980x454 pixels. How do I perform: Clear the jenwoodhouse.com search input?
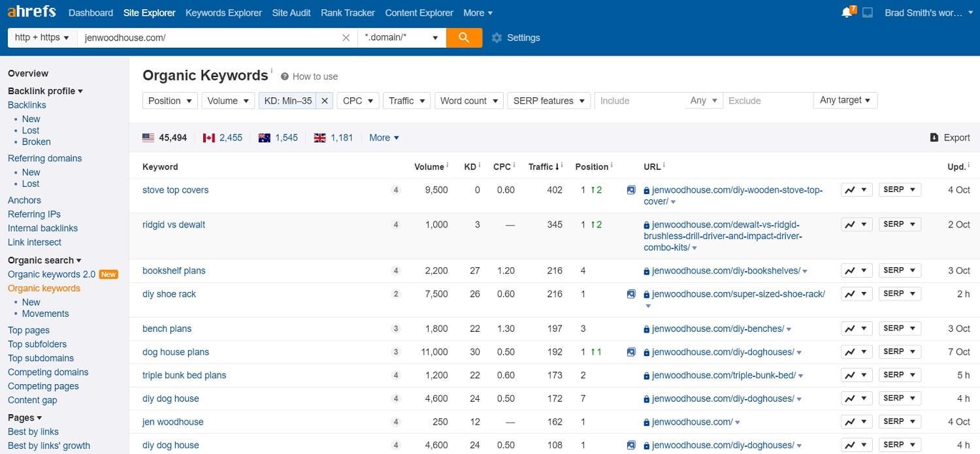point(346,38)
